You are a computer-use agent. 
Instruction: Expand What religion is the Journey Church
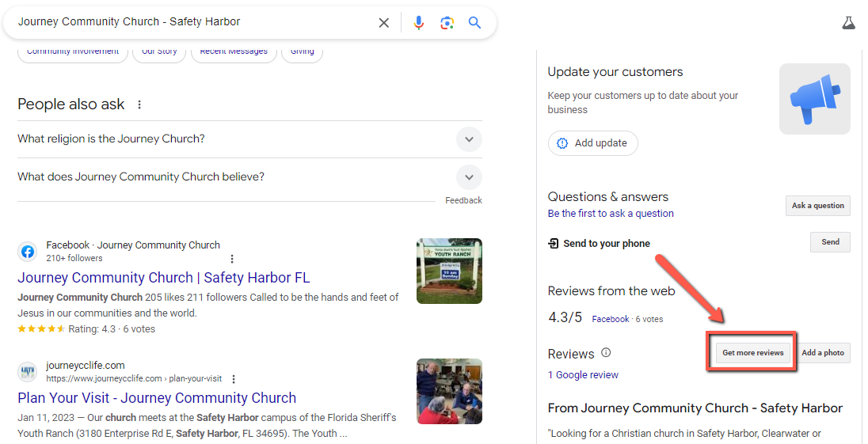[249, 139]
